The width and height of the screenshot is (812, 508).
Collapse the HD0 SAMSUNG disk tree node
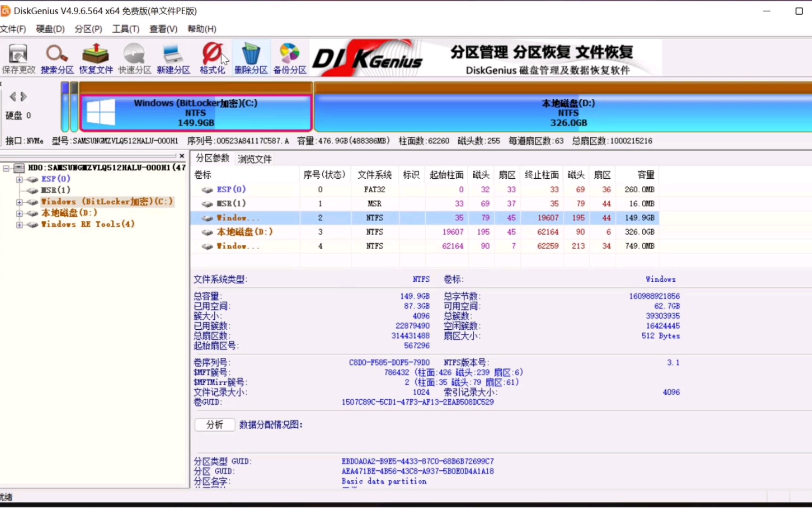(6, 168)
